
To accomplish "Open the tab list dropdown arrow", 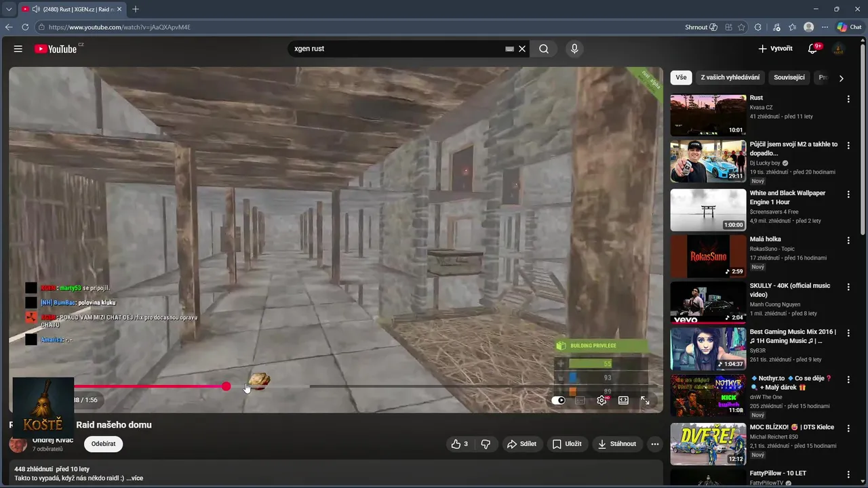I will (x=9, y=9).
